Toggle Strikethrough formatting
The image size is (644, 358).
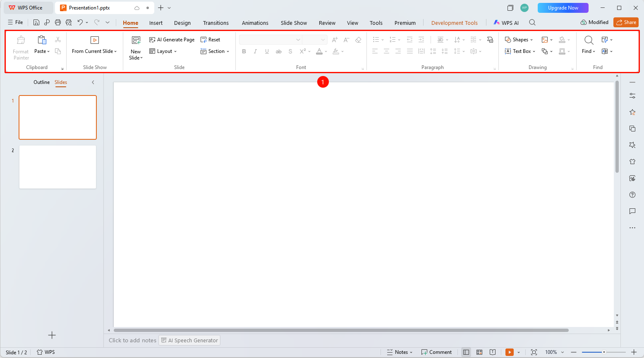[x=278, y=51]
